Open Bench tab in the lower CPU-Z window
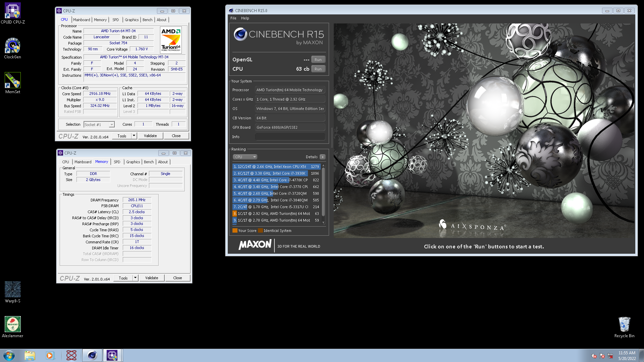The image size is (644, 362). click(149, 162)
